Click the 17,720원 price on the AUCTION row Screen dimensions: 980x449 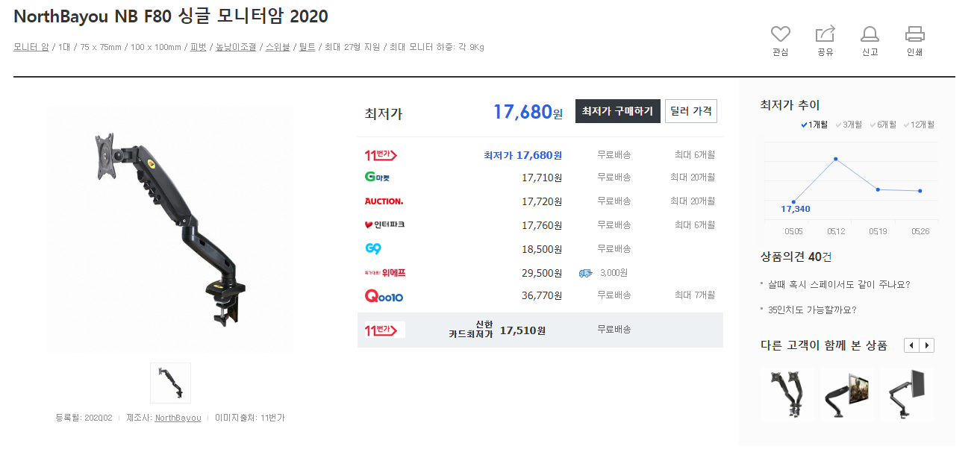pos(542,201)
